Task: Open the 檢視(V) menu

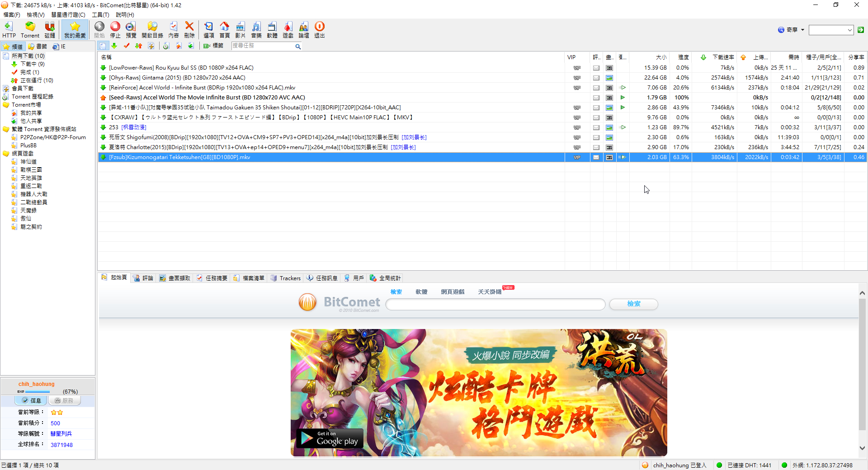Action: point(35,15)
